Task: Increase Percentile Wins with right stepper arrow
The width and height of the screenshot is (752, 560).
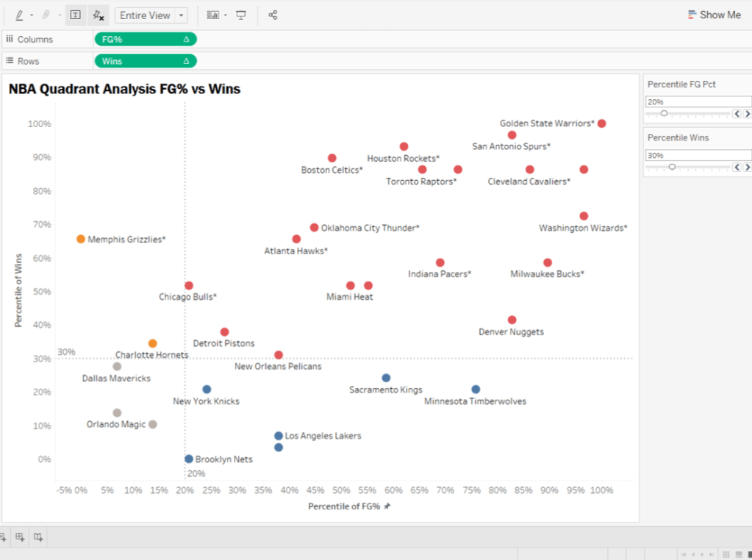Action: [748, 167]
